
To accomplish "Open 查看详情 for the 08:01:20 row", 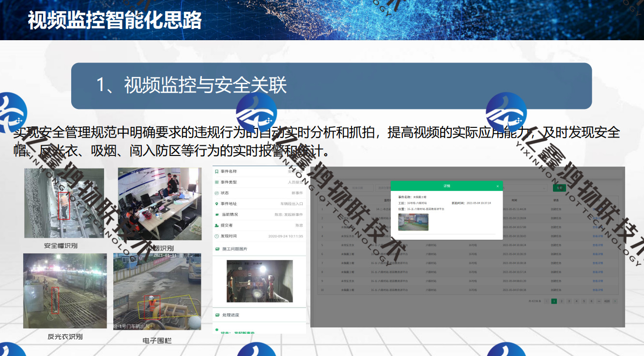I will pos(598,281).
